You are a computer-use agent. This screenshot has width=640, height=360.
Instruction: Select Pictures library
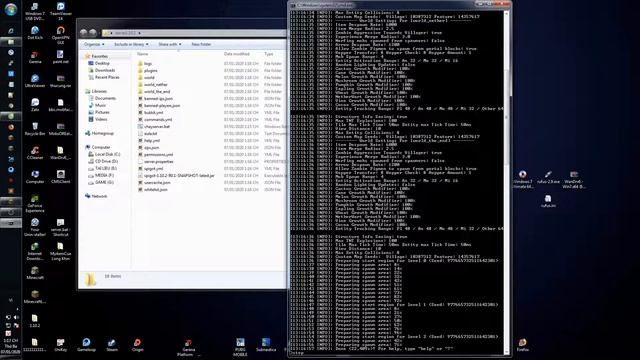[x=99, y=112]
